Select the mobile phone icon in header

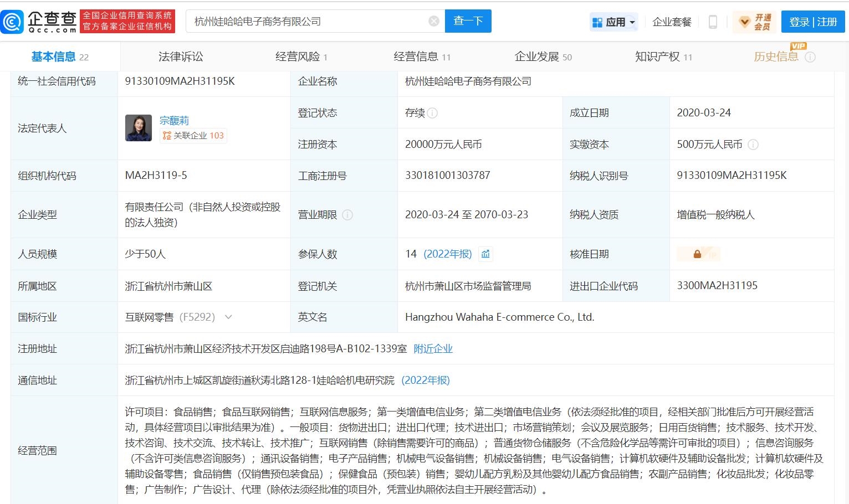(x=713, y=22)
